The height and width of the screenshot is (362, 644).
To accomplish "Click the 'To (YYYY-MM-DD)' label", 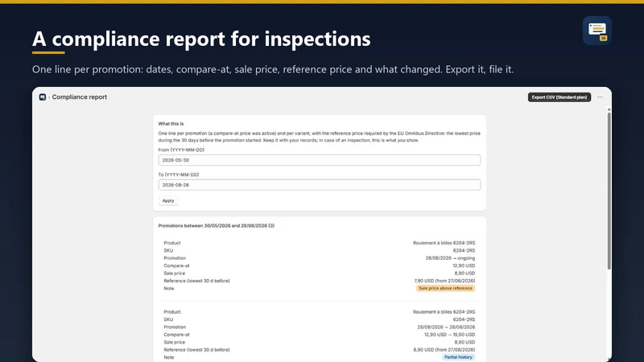I will pos(179,175).
